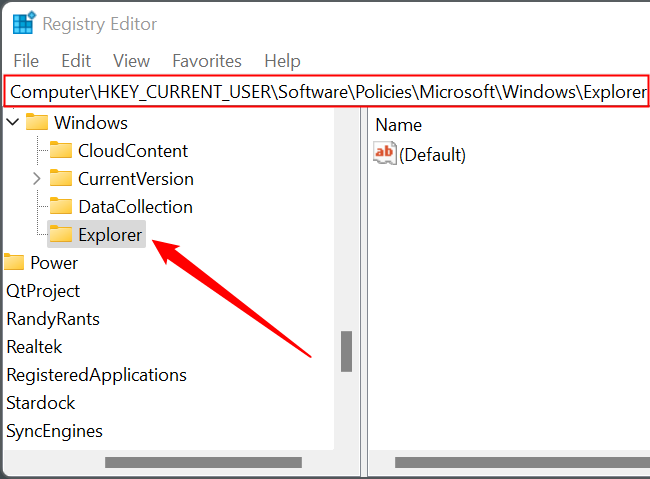
Task: Click the DataCollection folder icon
Action: pyautogui.click(x=61, y=206)
